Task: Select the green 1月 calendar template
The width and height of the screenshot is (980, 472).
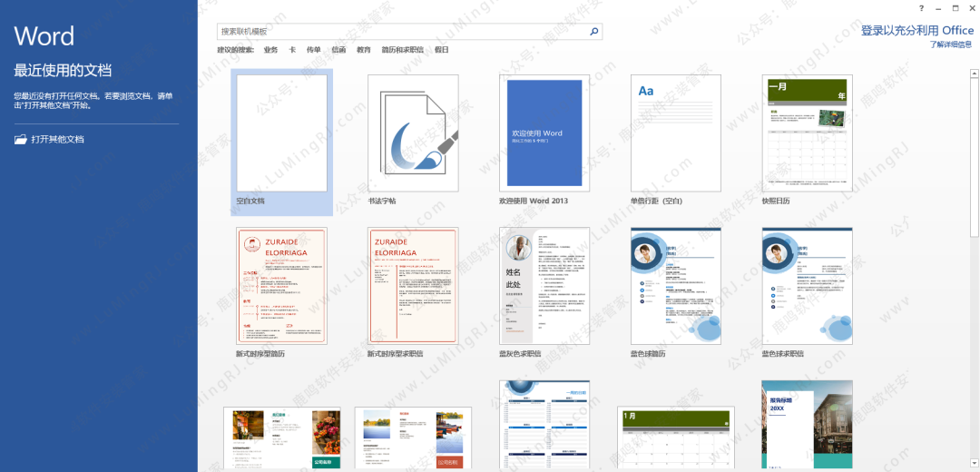Action: click(676, 438)
